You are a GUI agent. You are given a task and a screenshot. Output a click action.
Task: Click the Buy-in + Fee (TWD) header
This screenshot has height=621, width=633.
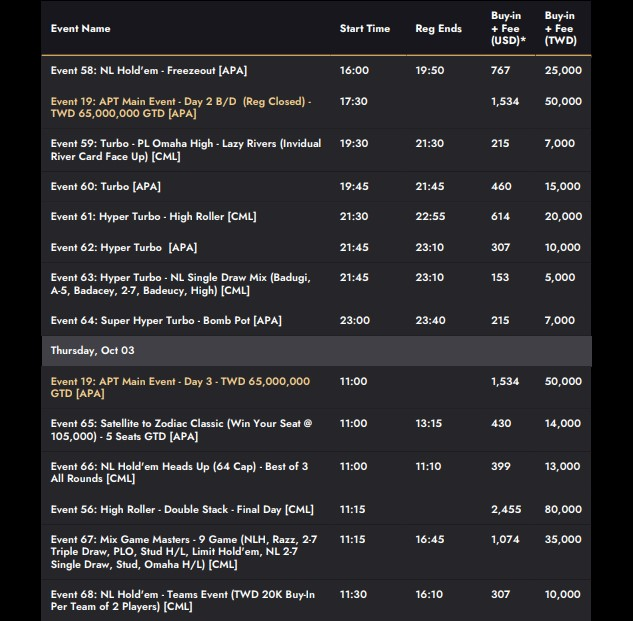pyautogui.click(x=559, y=29)
